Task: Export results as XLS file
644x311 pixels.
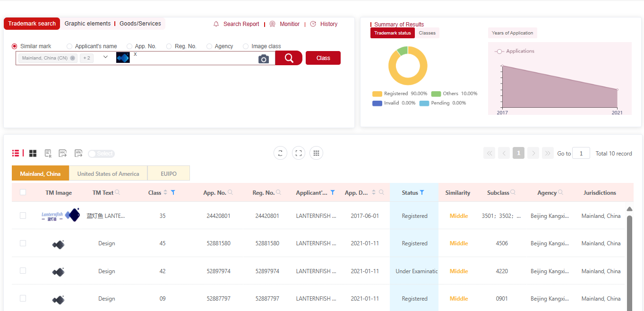Action: [78, 153]
